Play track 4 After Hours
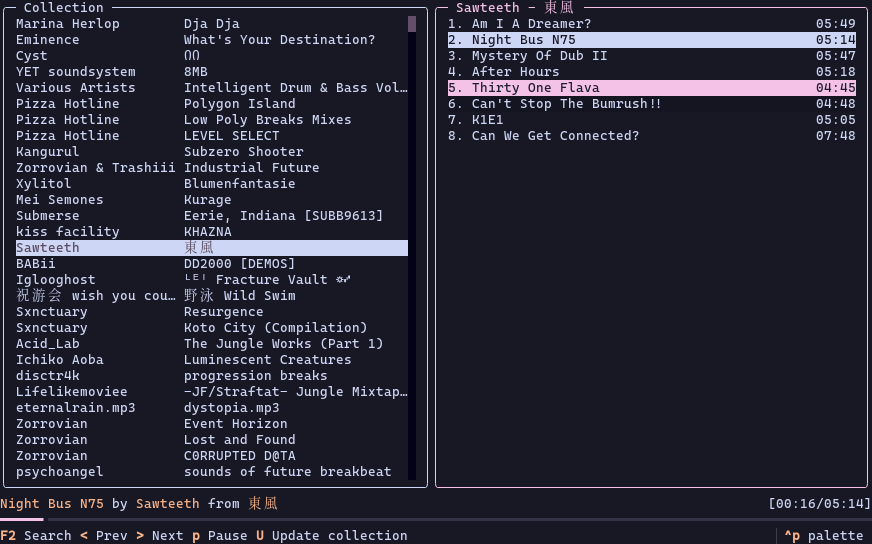The height and width of the screenshot is (544, 872). 652,72
